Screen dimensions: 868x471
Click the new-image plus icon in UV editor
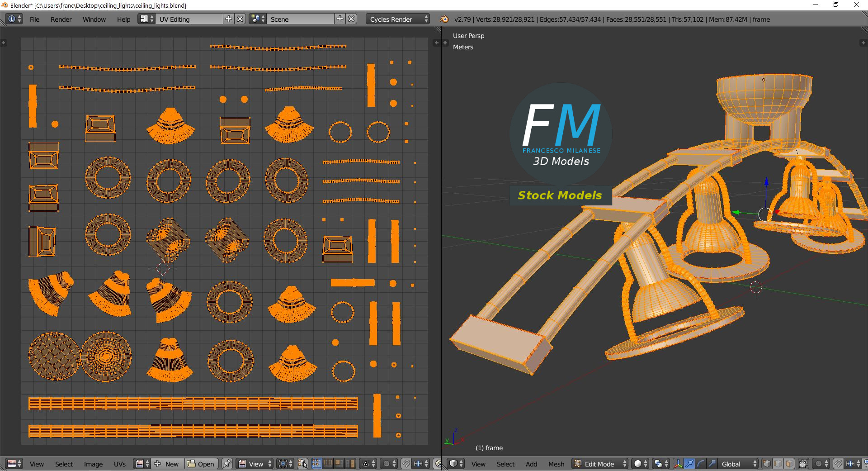[x=157, y=464]
